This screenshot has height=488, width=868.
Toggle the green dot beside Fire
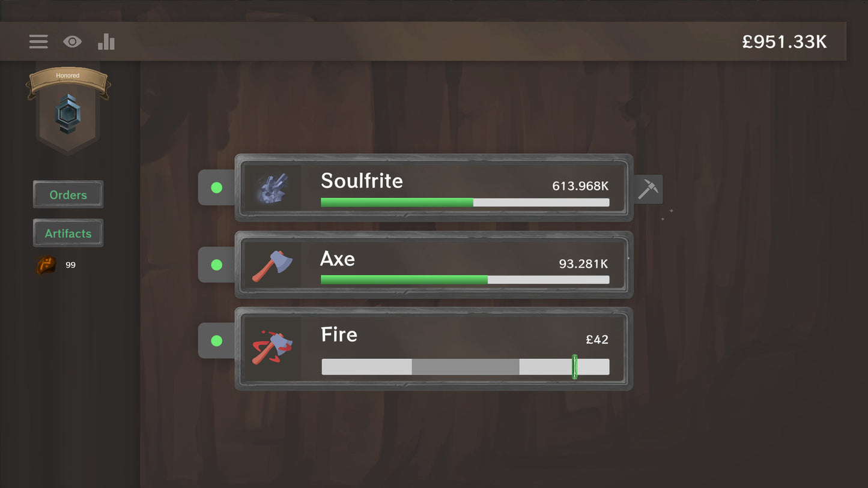pyautogui.click(x=217, y=341)
